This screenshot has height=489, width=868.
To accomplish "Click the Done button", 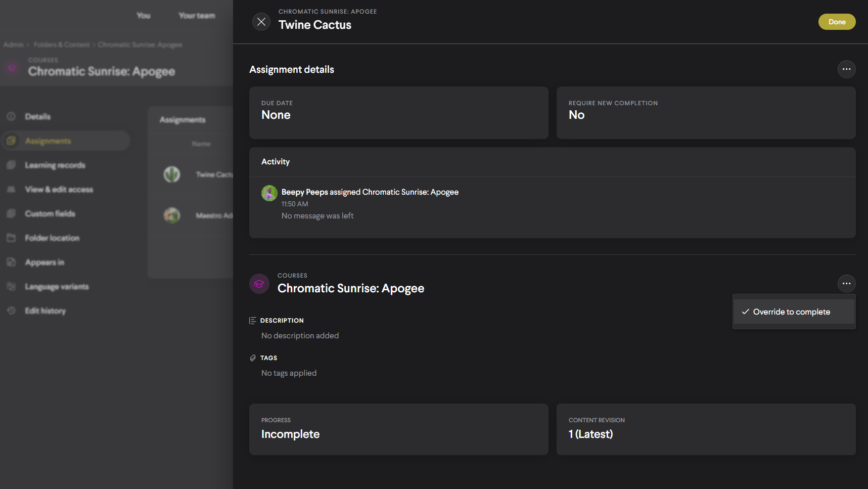I will [837, 22].
